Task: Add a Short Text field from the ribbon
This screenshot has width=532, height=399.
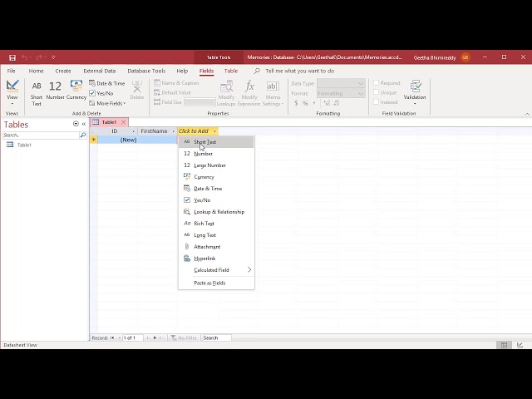Action: (37, 94)
